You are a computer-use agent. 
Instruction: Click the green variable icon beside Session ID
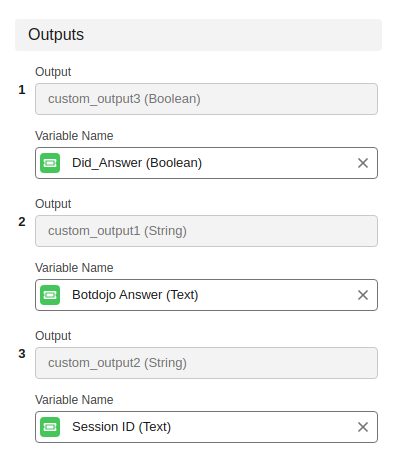[x=50, y=427]
